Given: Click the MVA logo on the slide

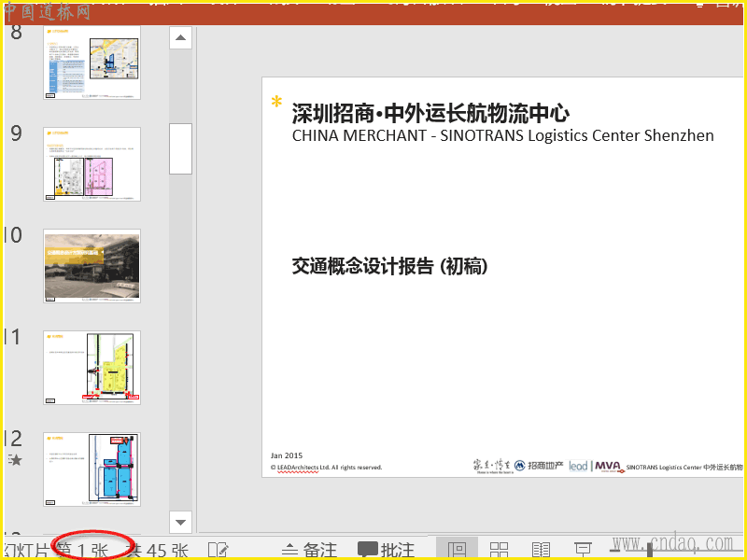Looking at the screenshot, I should (609, 466).
